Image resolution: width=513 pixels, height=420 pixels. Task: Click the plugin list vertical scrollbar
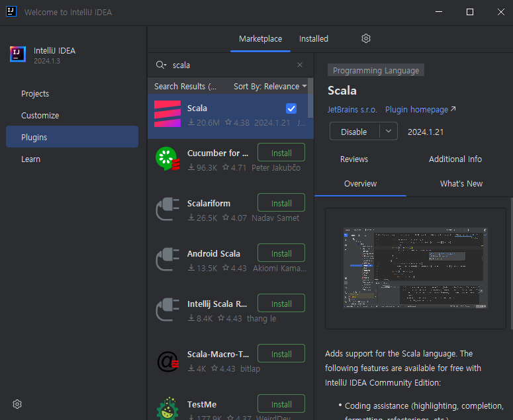pos(310,97)
